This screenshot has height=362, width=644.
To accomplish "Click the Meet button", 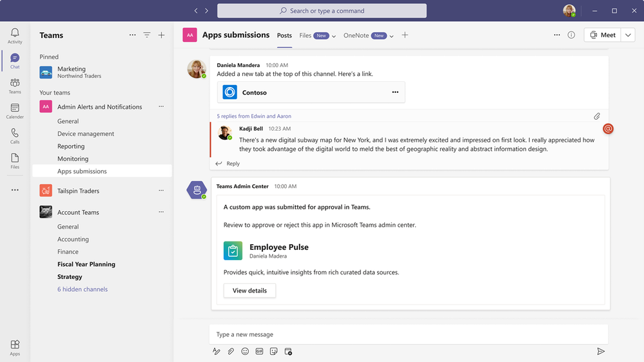I will coord(603,35).
